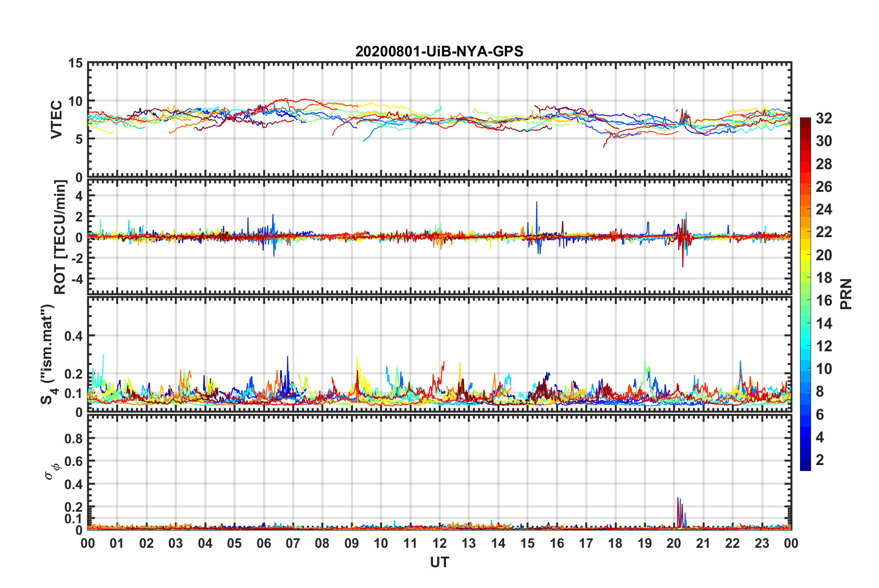Click x-axis hour tick 21
Viewport: 879px width, 588px height.
[x=703, y=543]
